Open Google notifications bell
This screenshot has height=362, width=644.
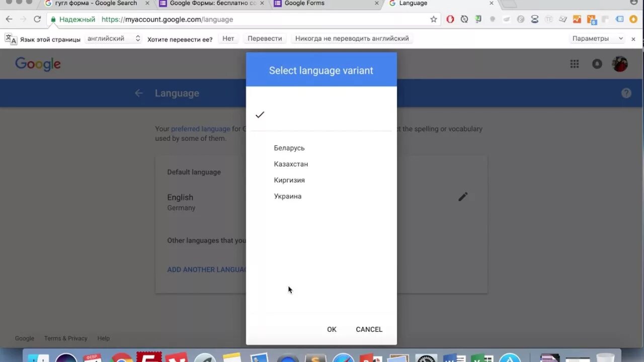[x=597, y=64]
